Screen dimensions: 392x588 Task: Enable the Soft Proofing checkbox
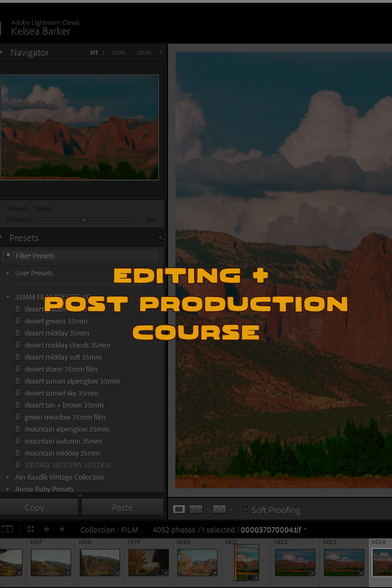click(x=245, y=509)
